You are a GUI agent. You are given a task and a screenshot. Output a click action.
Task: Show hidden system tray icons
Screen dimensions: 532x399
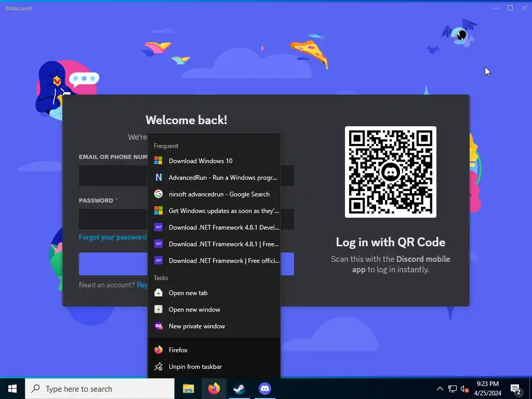pyautogui.click(x=440, y=389)
